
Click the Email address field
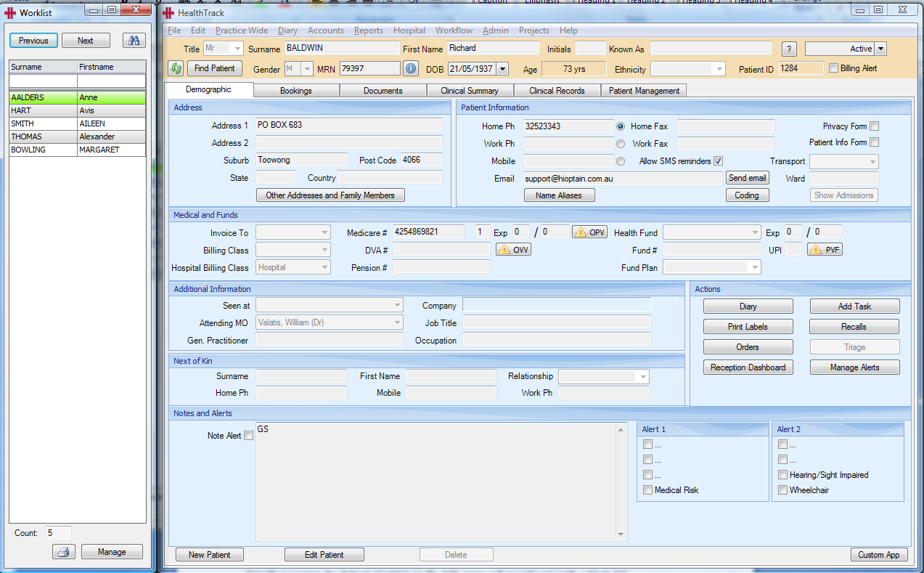(623, 178)
